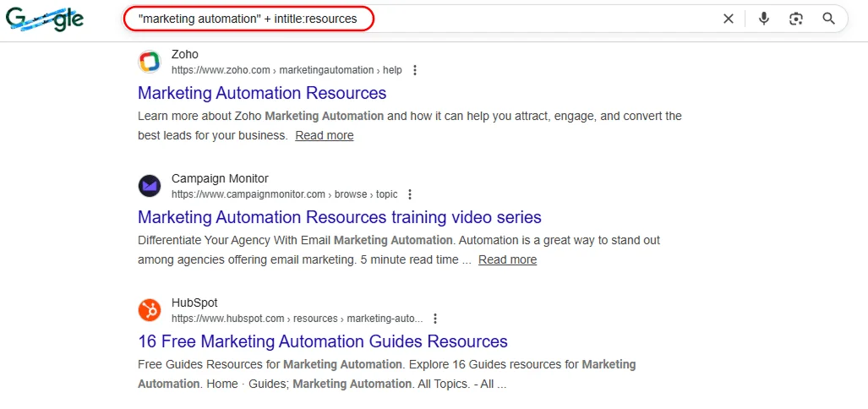
Task: Click snippet text "Learn more about Zoho"
Action: [199, 117]
